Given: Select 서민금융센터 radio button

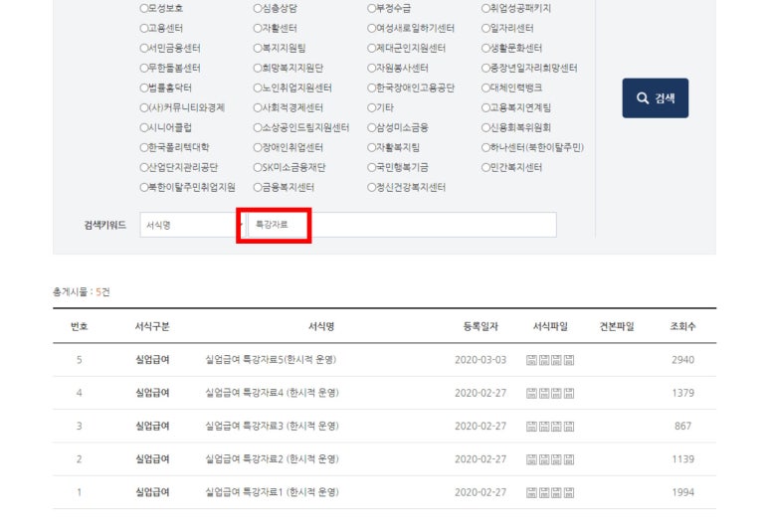Looking at the screenshot, I should point(143,48).
